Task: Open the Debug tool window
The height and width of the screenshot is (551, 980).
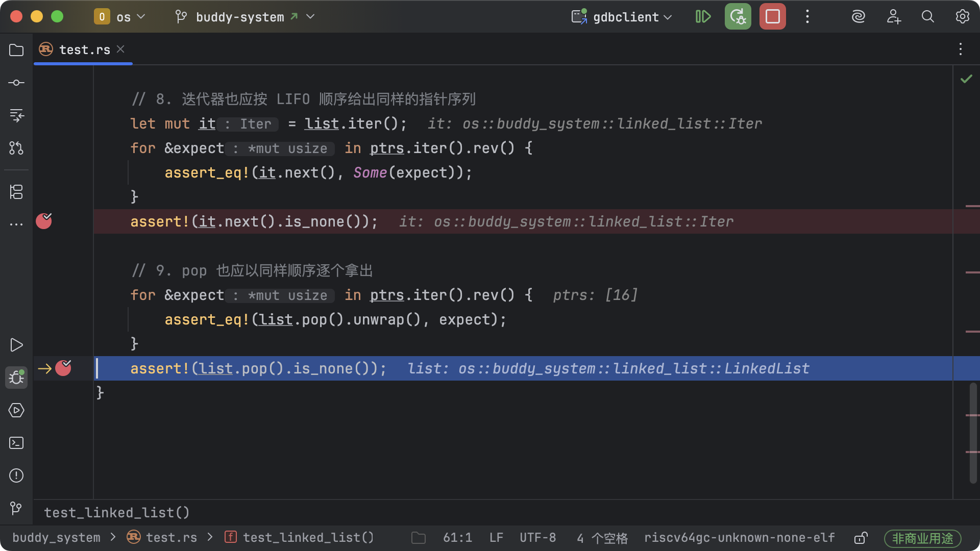Action: [x=16, y=378]
